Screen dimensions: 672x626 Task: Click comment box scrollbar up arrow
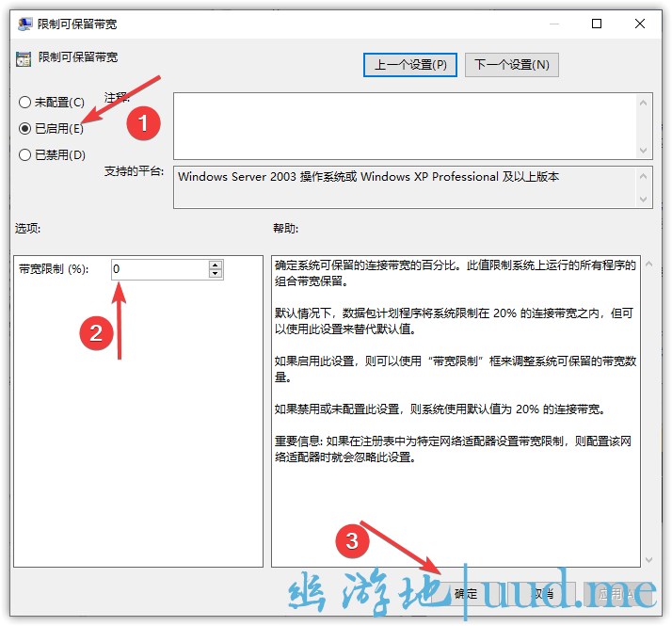(643, 103)
